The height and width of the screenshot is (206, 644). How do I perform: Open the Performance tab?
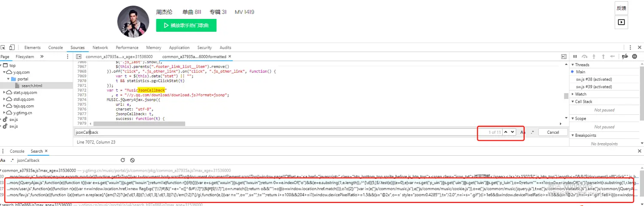click(x=127, y=47)
